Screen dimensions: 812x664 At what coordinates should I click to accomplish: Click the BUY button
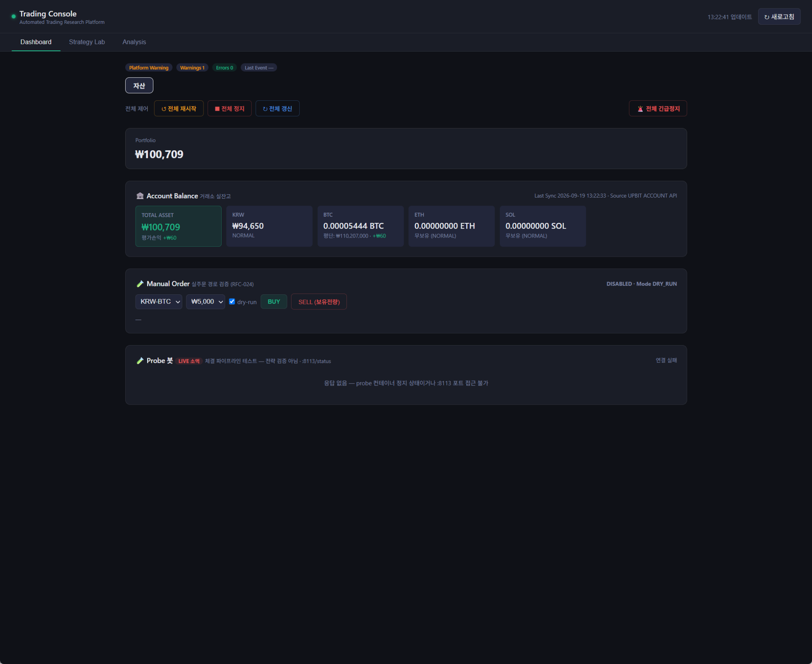point(274,302)
